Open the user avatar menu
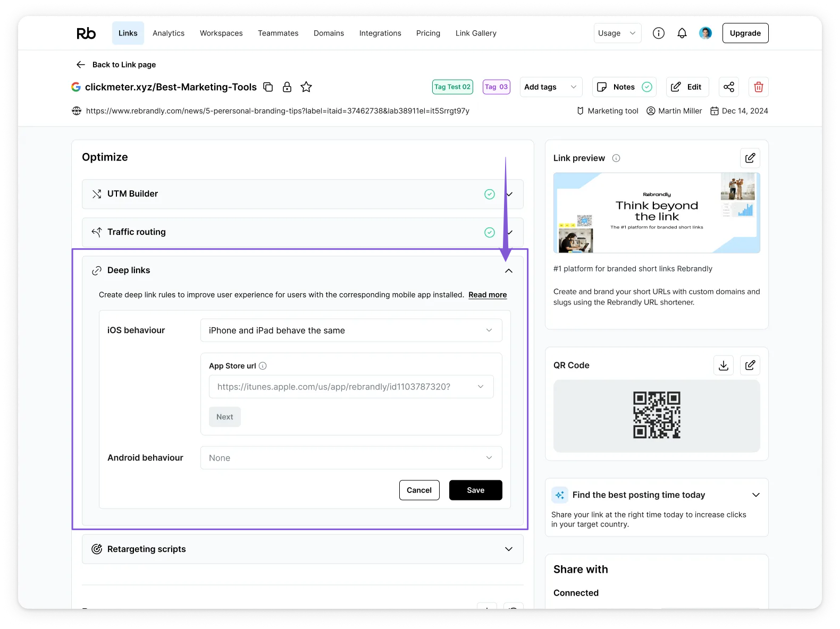The height and width of the screenshot is (629, 840). [x=705, y=33]
